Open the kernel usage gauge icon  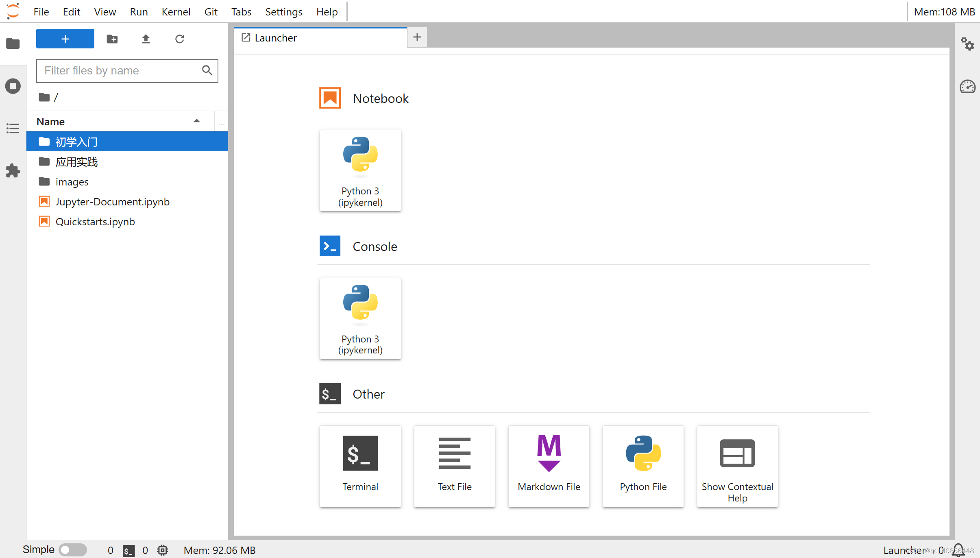(967, 87)
